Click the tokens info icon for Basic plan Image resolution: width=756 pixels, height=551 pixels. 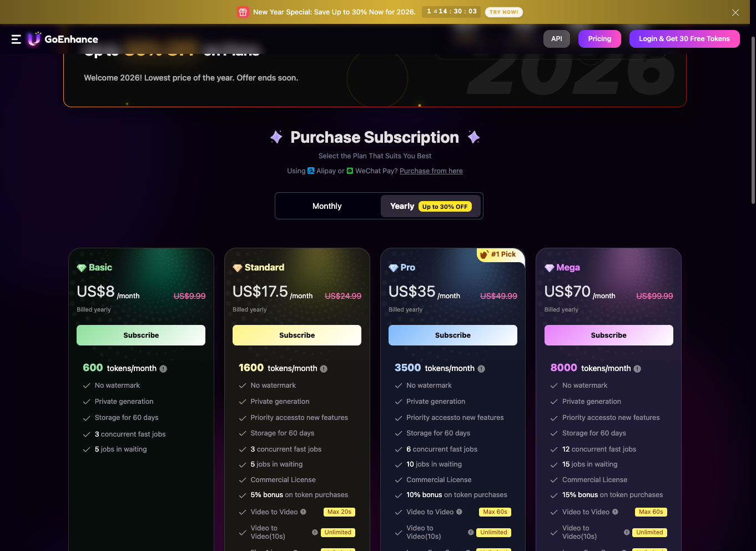pyautogui.click(x=163, y=369)
